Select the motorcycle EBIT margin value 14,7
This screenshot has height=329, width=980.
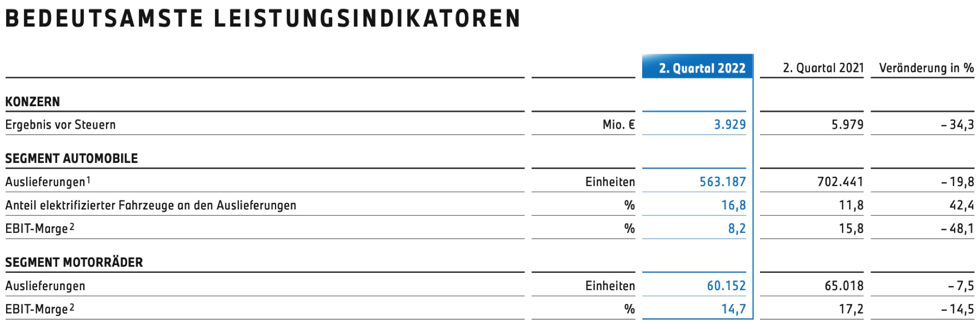pyautogui.click(x=733, y=309)
